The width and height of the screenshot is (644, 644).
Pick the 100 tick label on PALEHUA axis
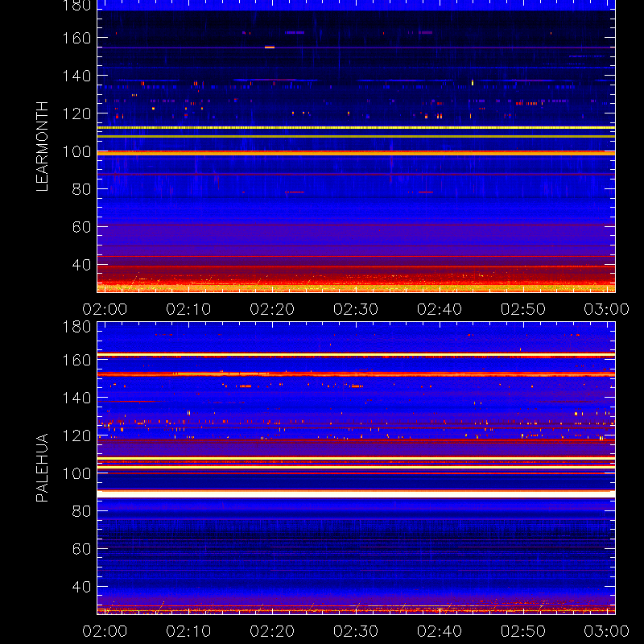coord(76,473)
